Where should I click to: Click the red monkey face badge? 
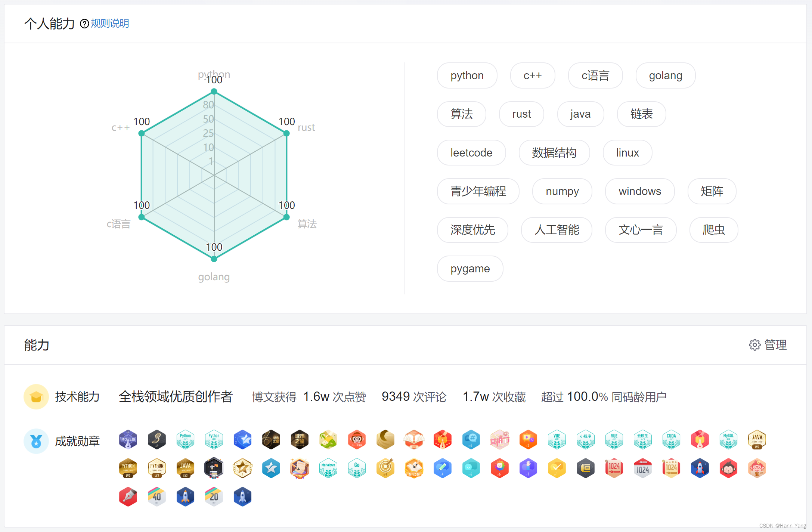point(728,468)
